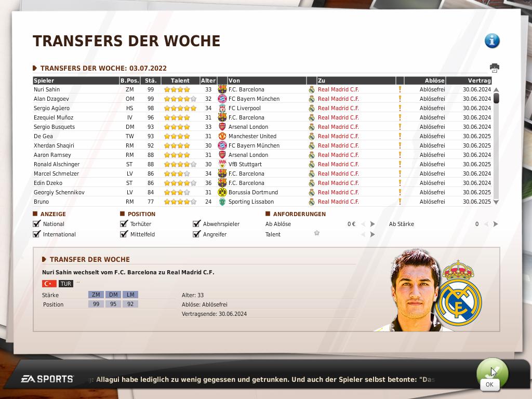Click the Turkish flag icon in transfer details

pyautogui.click(x=49, y=283)
